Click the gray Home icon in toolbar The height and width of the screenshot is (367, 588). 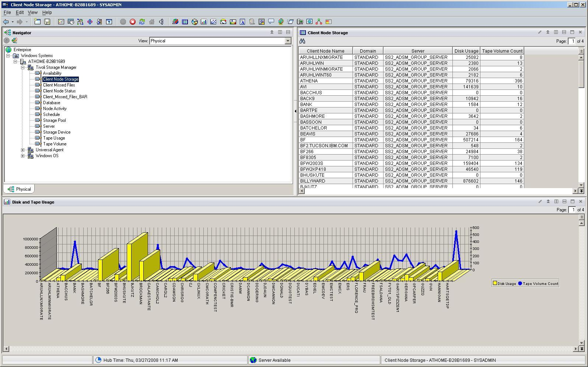[x=152, y=22]
